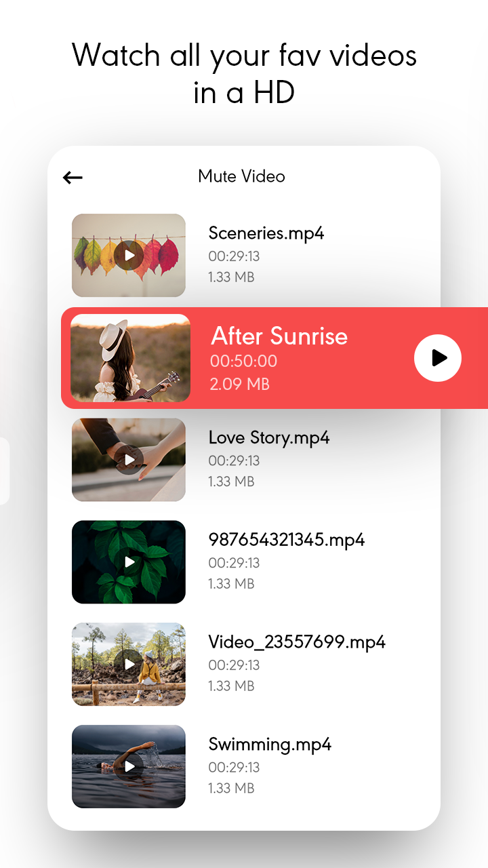
Task: Go back using the left arrow
Action: (73, 178)
